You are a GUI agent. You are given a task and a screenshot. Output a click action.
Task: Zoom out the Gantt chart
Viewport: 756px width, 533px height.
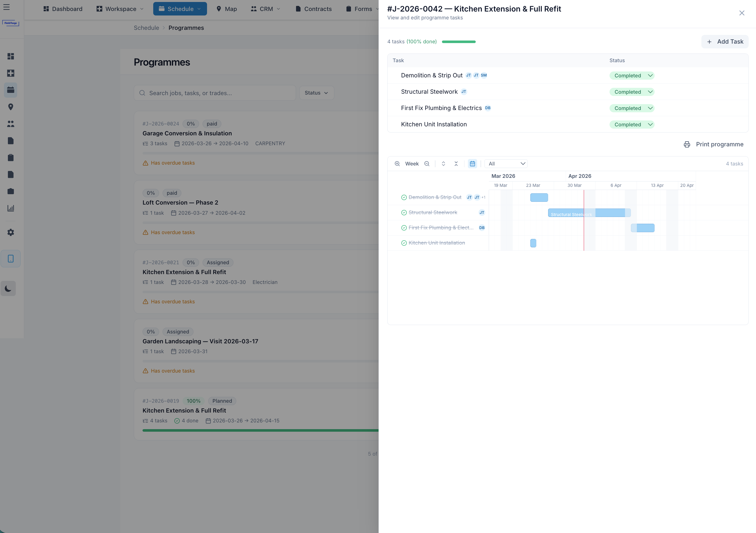(427, 164)
